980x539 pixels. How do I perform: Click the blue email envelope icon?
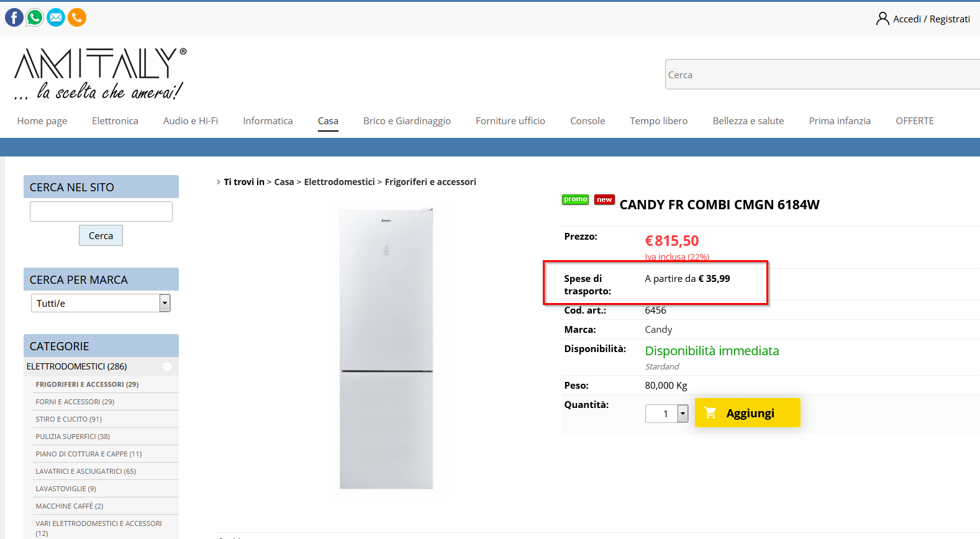point(56,17)
